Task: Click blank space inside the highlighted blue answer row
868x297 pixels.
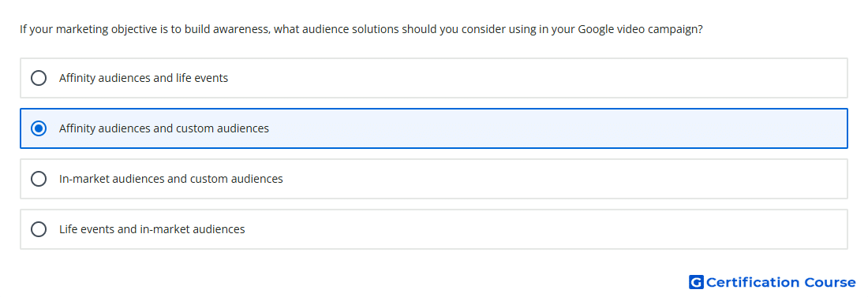Action: pyautogui.click(x=554, y=128)
